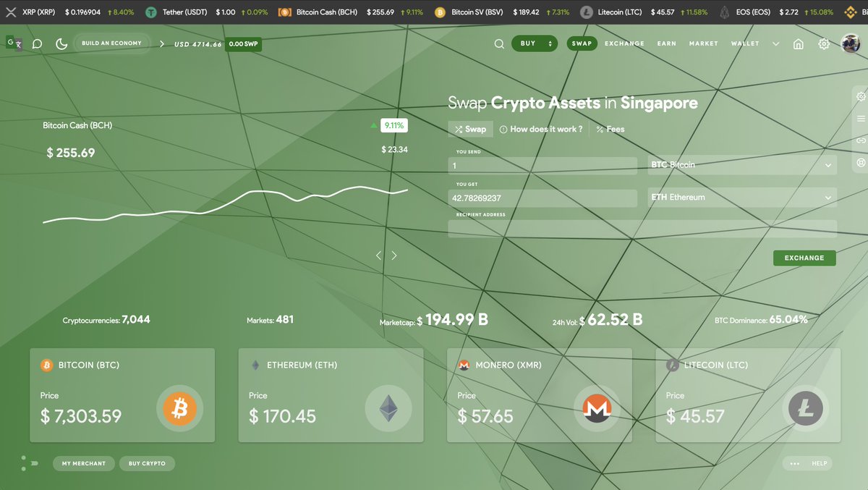Screen dimensions: 868x490
Task: Open the Google Translate icon
Action: click(x=14, y=43)
